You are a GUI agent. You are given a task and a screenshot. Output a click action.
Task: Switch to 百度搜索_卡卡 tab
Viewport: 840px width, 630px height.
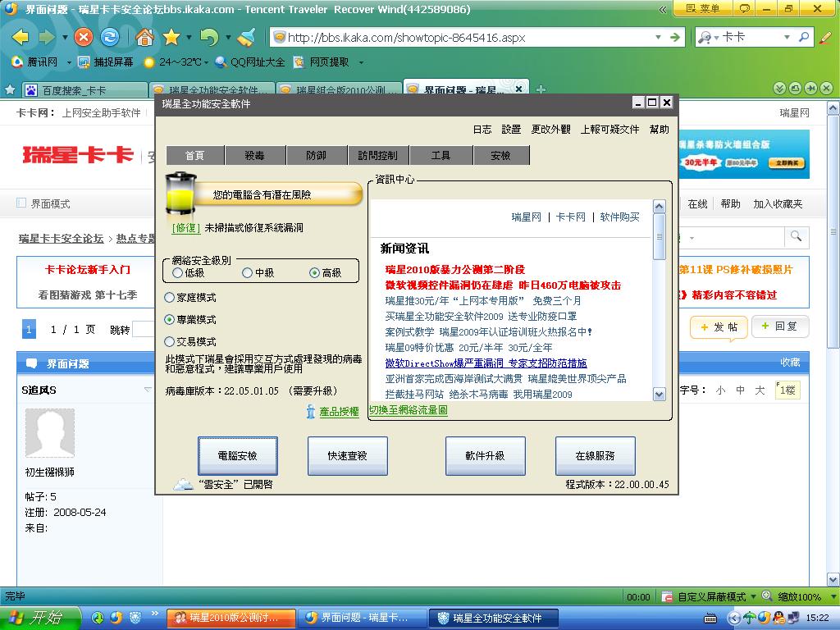coord(84,90)
